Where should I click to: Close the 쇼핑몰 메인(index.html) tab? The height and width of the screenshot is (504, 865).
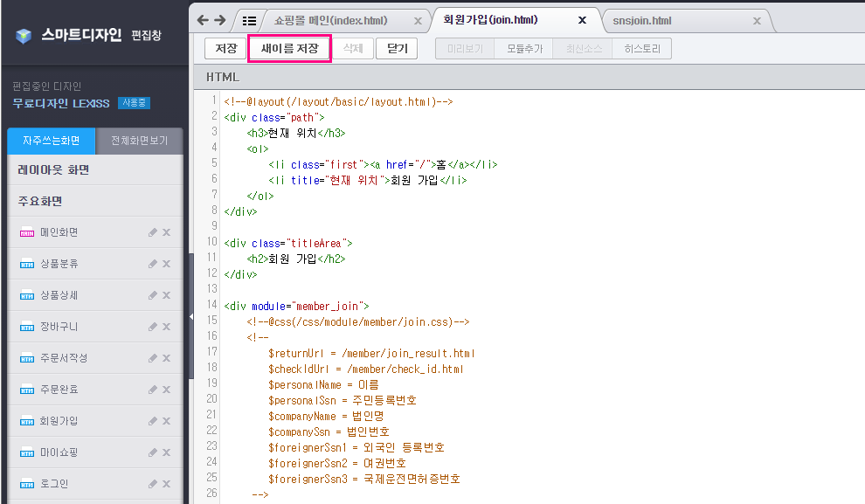(x=418, y=21)
